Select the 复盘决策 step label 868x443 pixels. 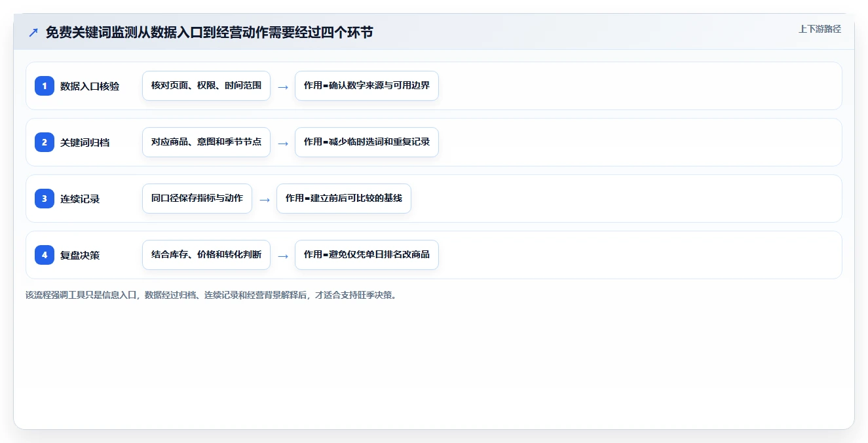[80, 255]
